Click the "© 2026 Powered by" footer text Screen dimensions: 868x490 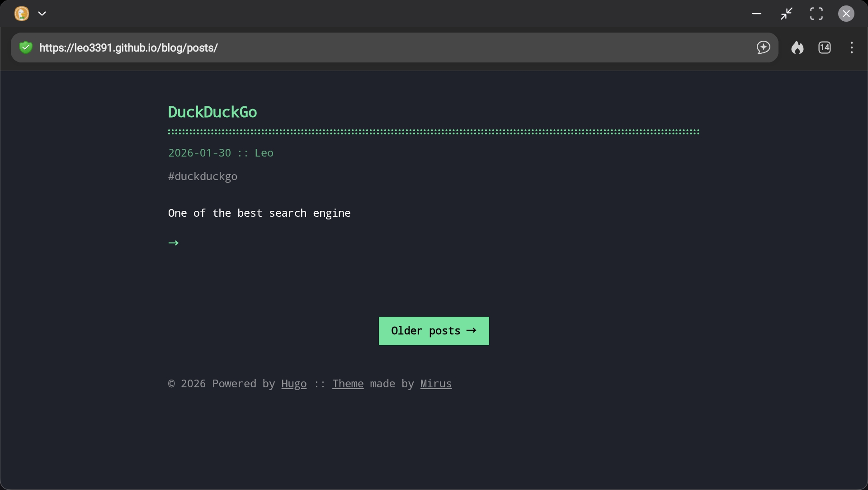coord(222,384)
